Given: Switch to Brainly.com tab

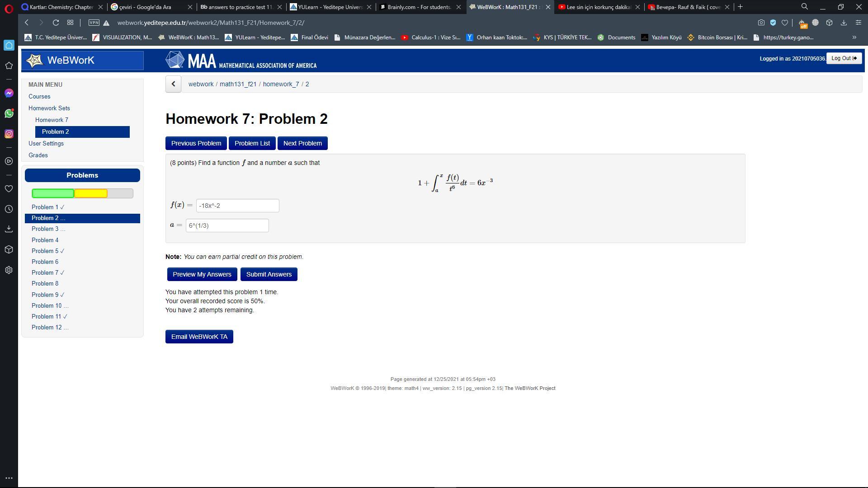Looking at the screenshot, I should pyautogui.click(x=419, y=7).
